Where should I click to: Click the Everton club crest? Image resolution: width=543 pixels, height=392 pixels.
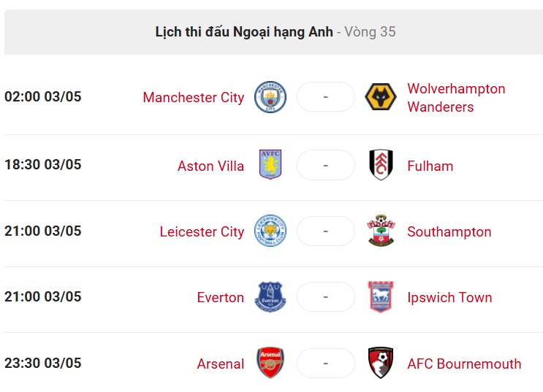[270, 297]
